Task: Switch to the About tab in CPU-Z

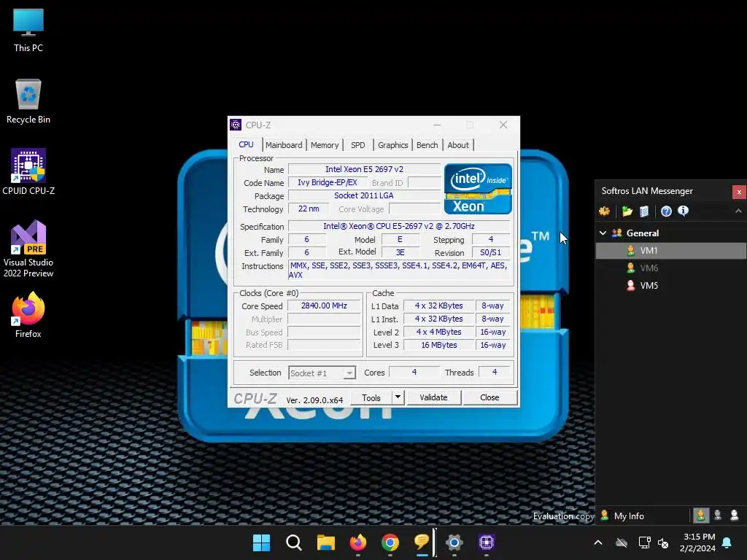Action: click(x=458, y=145)
